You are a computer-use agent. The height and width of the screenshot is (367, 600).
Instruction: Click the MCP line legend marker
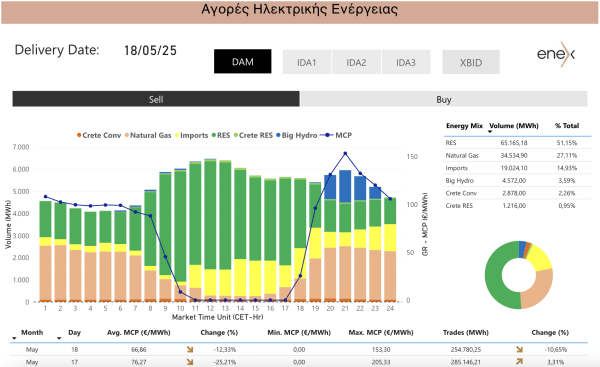327,135
